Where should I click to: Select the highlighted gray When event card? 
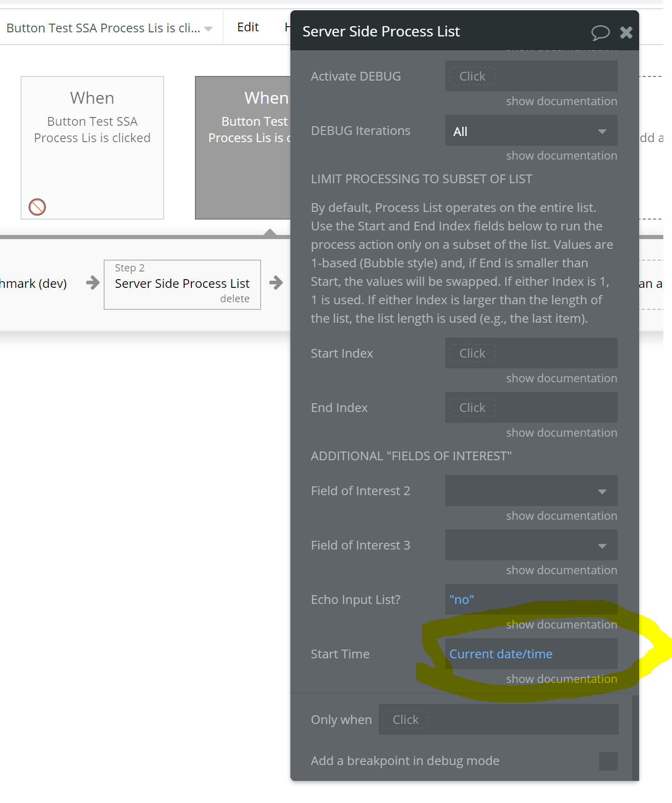click(x=243, y=148)
